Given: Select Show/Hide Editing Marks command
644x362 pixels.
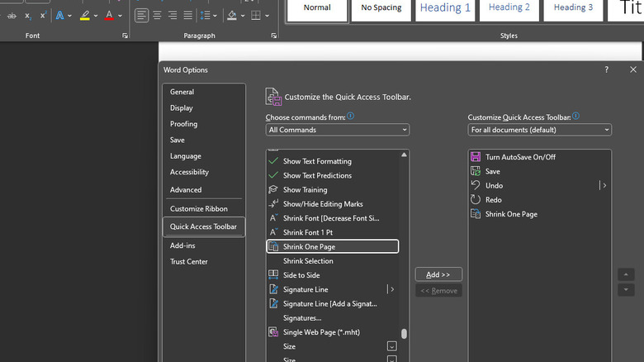Looking at the screenshot, I should click(322, 204).
